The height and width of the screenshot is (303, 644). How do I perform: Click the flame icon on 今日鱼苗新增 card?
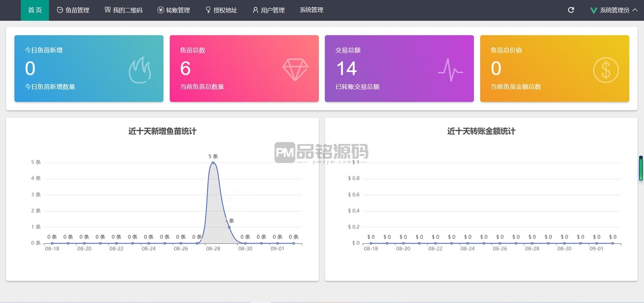(x=140, y=70)
